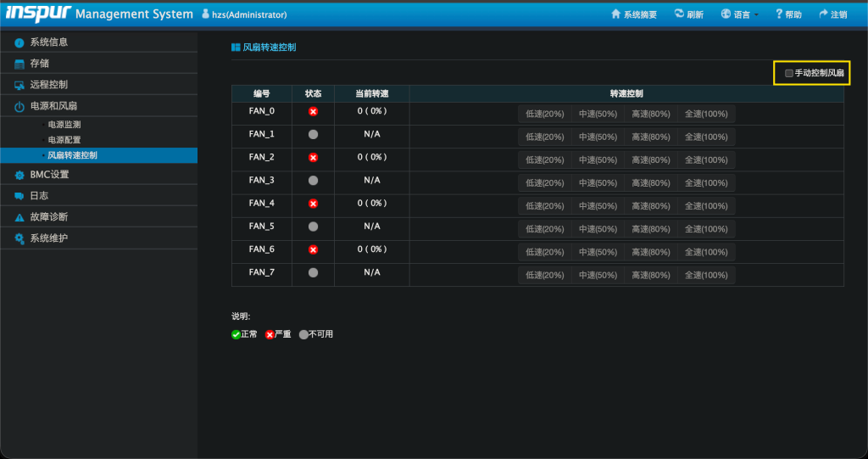Set FAN_6 to 高速(80%)
Viewport: 868px width, 459px height.
coord(651,252)
